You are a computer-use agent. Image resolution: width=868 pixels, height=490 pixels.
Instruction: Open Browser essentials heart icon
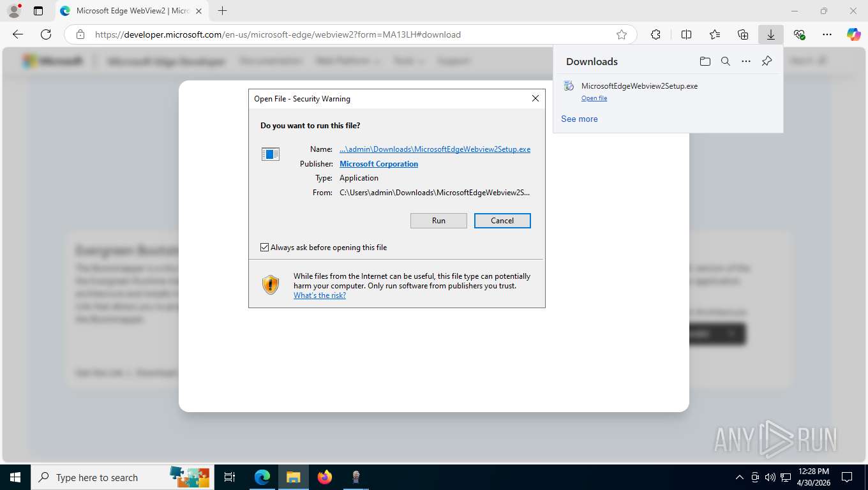[x=799, y=34]
